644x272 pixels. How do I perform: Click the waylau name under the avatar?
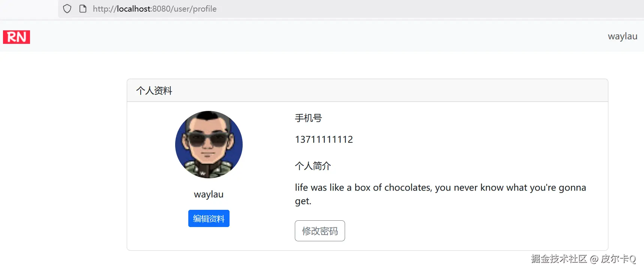209,194
